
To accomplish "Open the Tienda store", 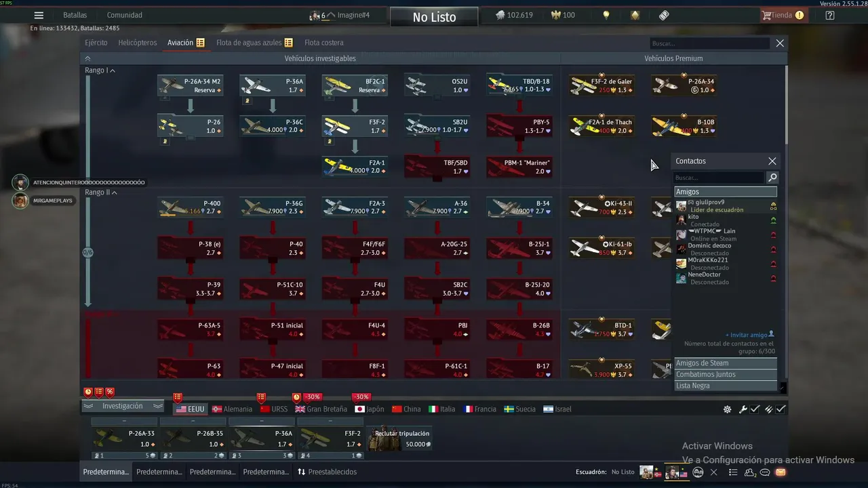I will tap(783, 16).
